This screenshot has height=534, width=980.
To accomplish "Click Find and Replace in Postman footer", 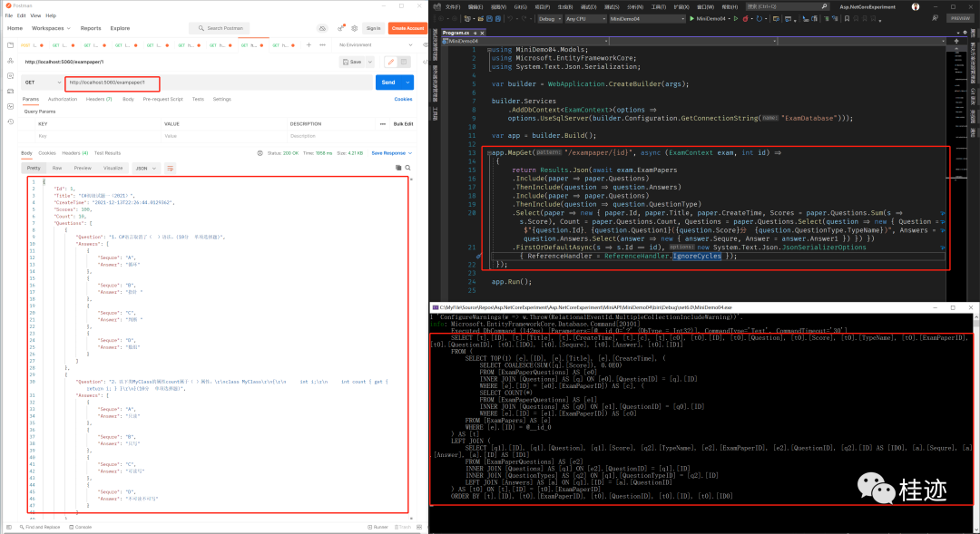I will [x=39, y=527].
